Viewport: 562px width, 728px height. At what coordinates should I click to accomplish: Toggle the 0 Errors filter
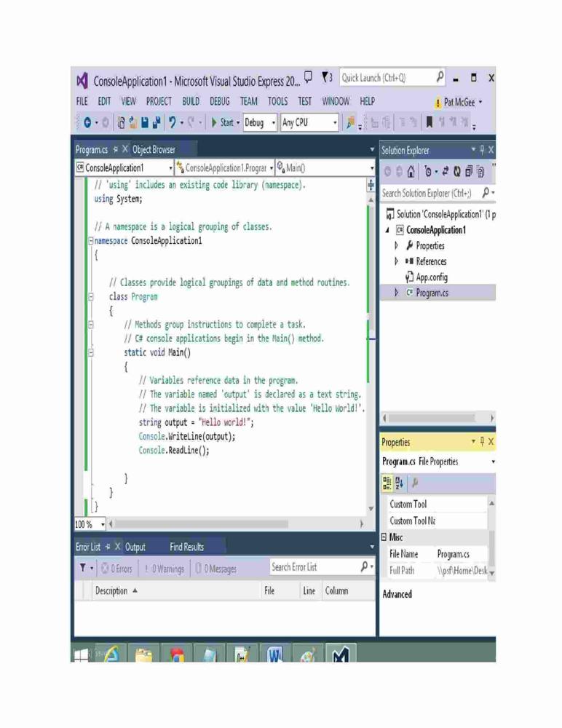(x=117, y=569)
